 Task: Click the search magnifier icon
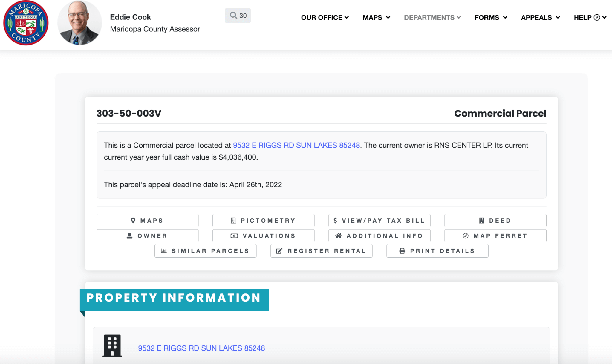coord(233,15)
